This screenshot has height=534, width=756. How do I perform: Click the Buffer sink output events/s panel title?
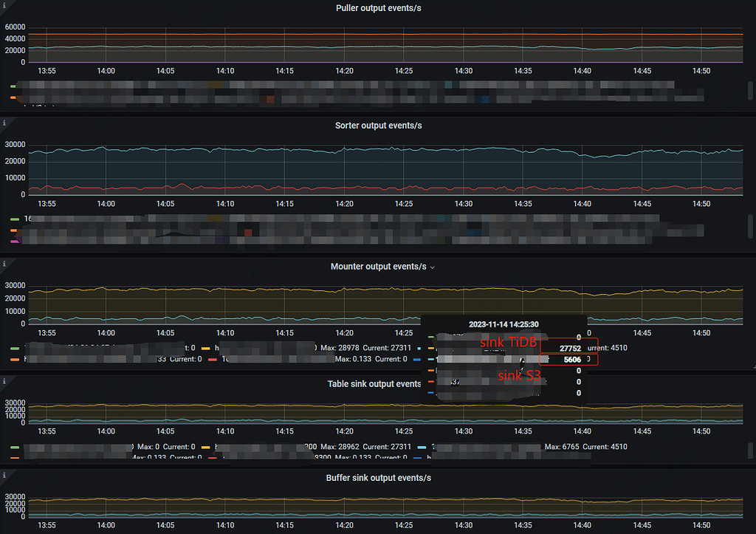(378, 477)
